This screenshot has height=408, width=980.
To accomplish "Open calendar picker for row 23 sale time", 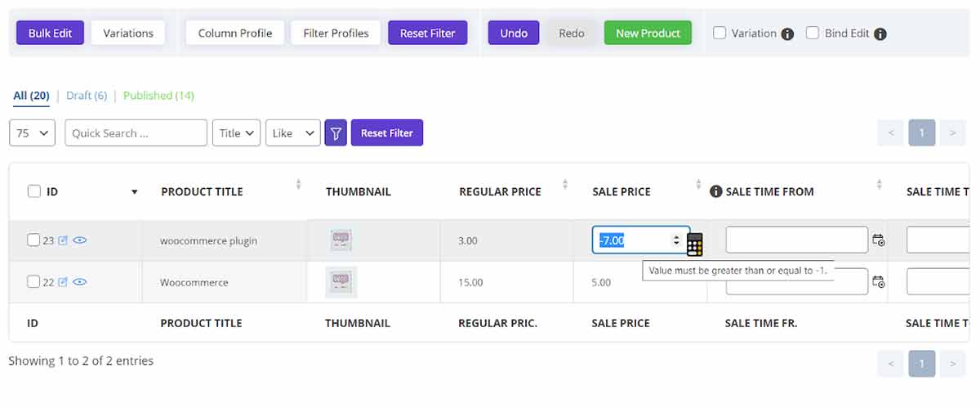I will point(879,240).
